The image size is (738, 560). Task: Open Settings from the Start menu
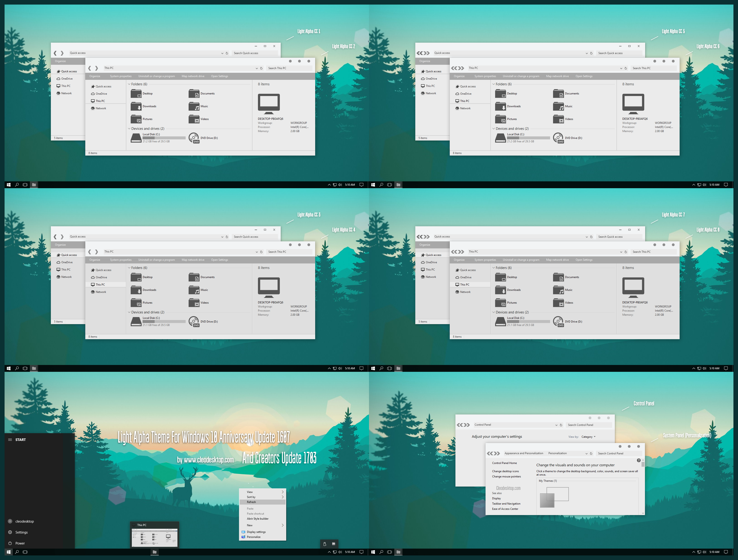[18, 532]
